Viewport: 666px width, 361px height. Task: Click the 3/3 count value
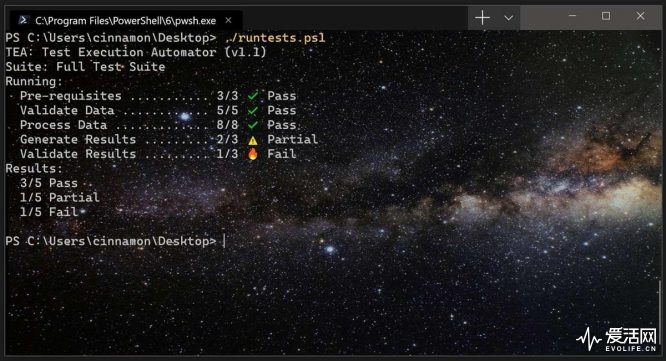pyautogui.click(x=227, y=96)
